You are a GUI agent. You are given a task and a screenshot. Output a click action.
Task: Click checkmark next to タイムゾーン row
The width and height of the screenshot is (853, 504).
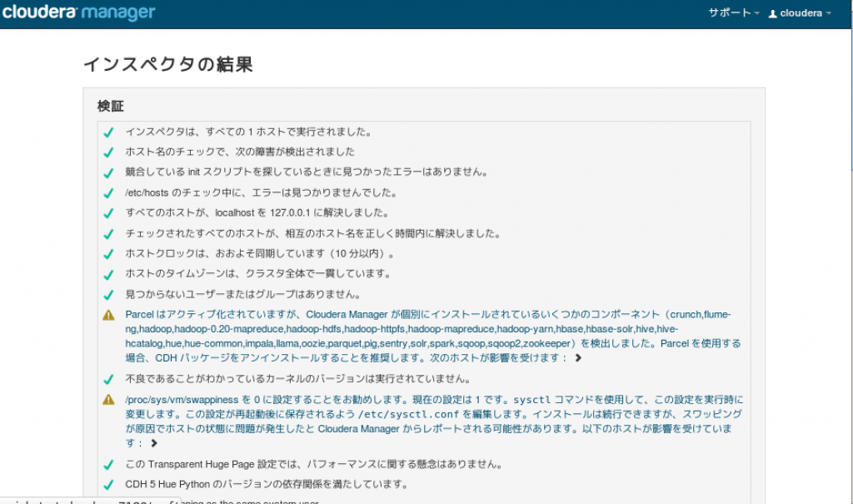108,274
